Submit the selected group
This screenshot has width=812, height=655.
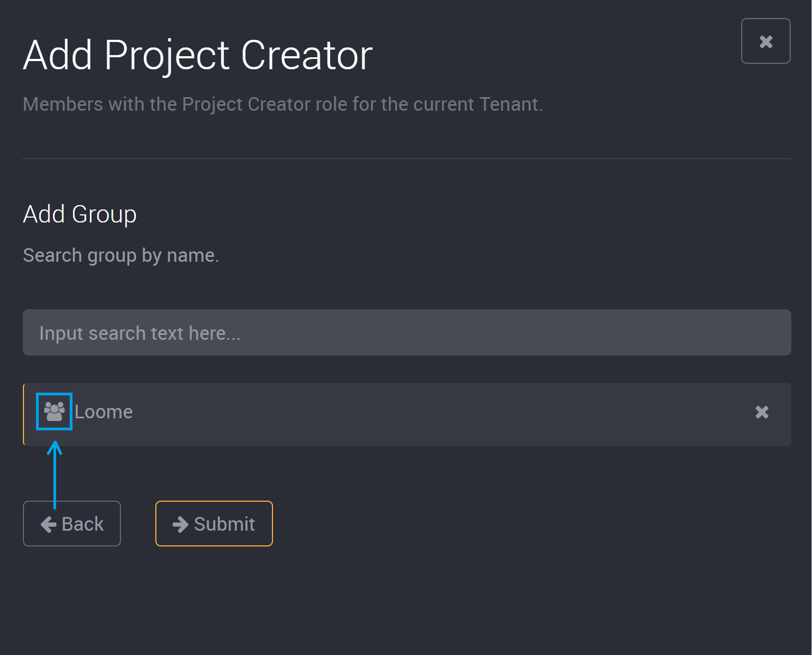click(214, 524)
